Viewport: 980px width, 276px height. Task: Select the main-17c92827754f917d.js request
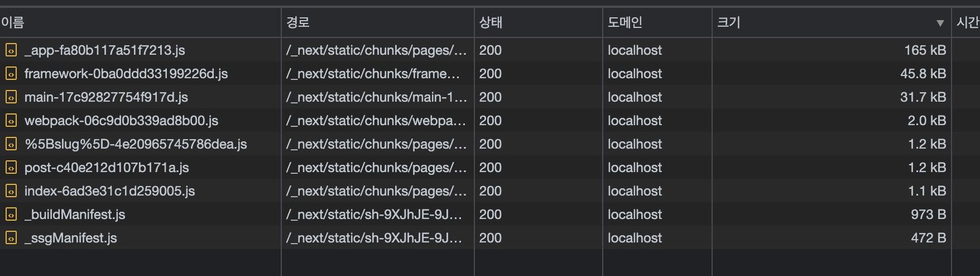tap(106, 97)
